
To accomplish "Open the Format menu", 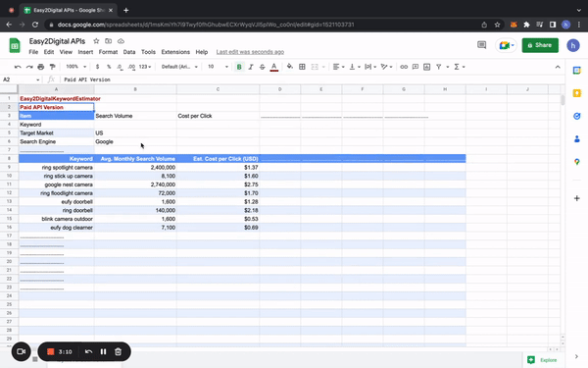I will pyautogui.click(x=108, y=52).
